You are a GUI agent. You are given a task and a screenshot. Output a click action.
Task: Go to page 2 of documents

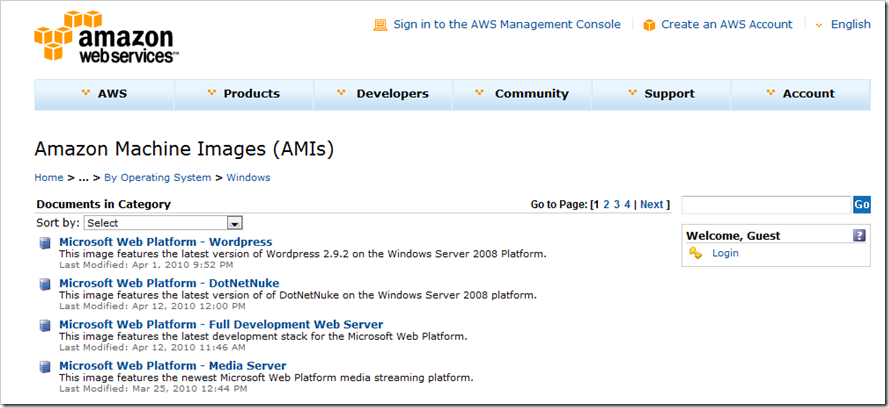[606, 205]
